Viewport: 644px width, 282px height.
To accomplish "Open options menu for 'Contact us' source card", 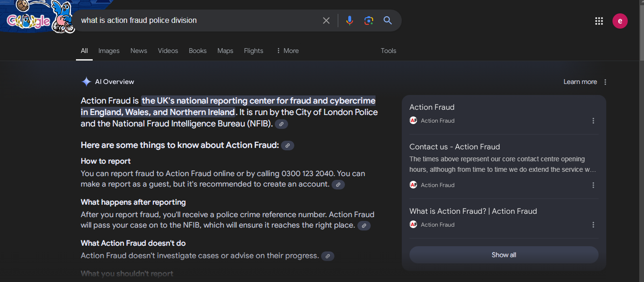I will point(593,185).
